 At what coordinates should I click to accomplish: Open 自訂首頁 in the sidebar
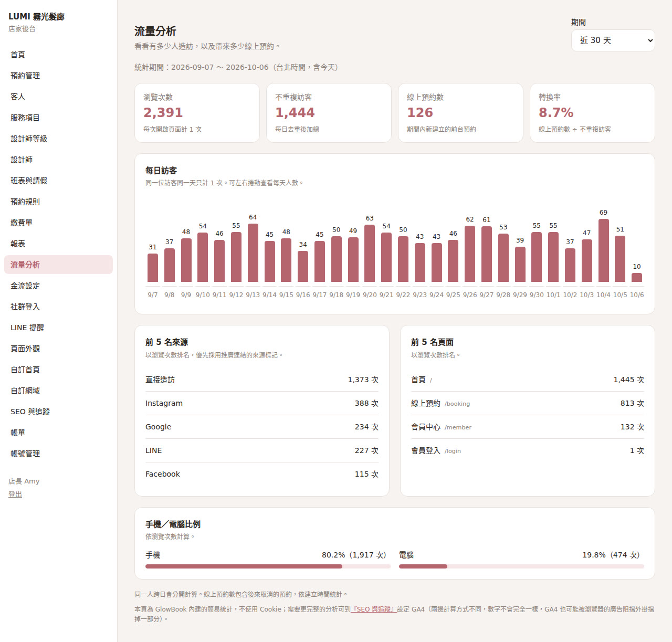pos(58,370)
